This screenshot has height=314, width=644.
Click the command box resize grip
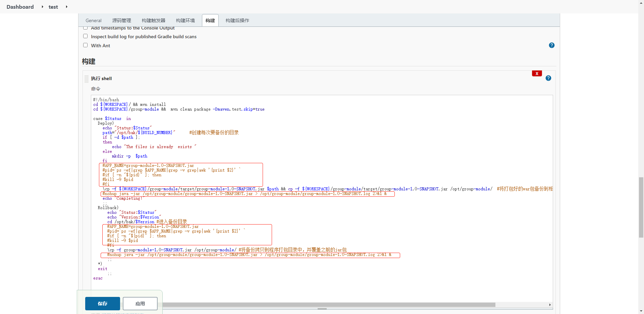(x=322, y=309)
